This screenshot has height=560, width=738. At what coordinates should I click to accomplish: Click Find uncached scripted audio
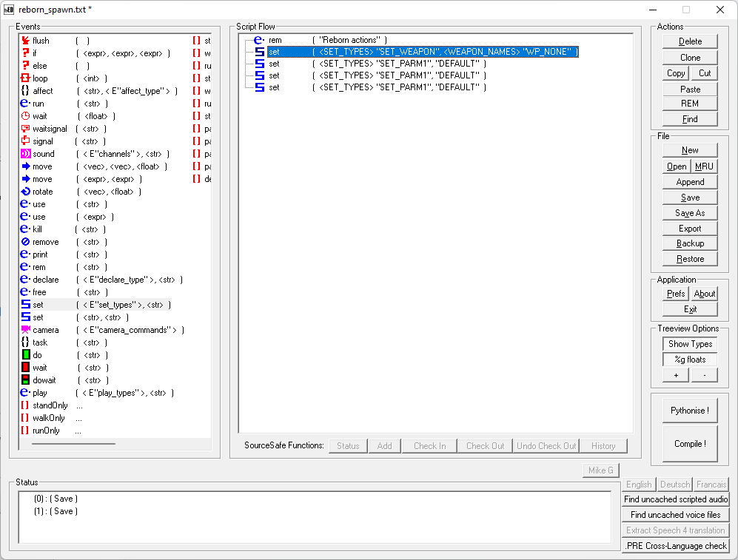tap(675, 499)
